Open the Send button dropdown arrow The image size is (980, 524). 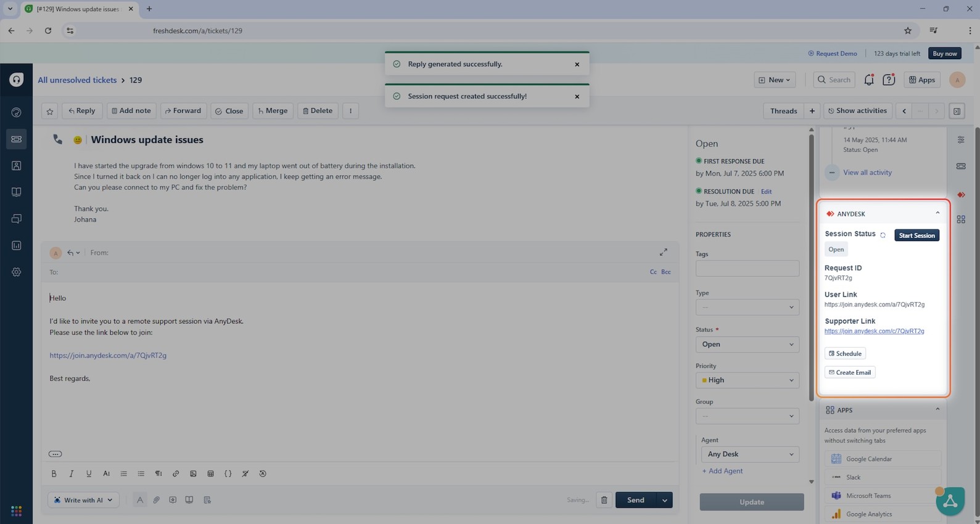tap(664, 500)
